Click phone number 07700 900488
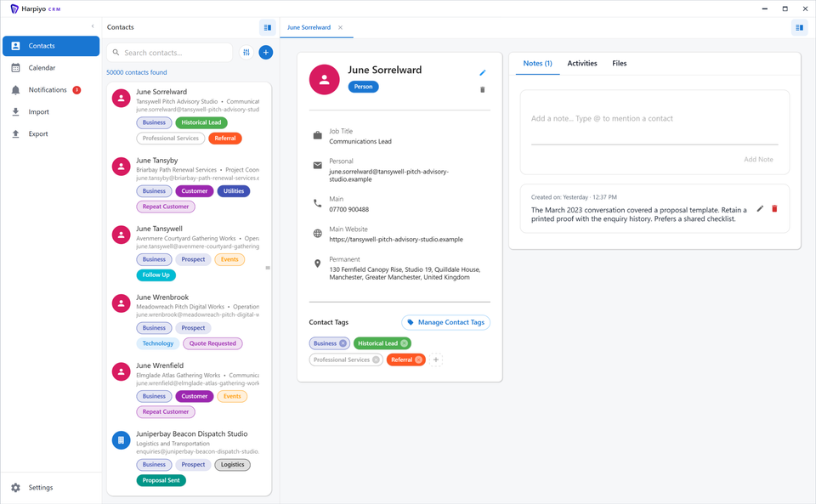This screenshot has height=504, width=816. [x=348, y=210]
